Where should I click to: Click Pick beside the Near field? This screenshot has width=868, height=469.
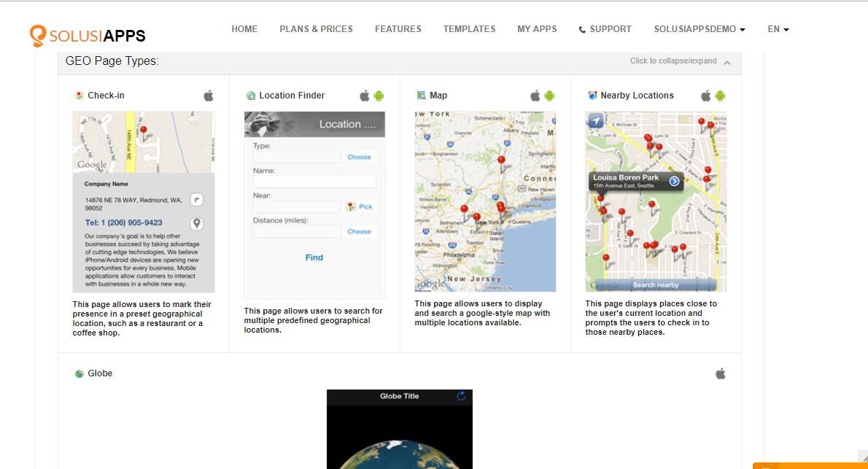click(x=360, y=206)
